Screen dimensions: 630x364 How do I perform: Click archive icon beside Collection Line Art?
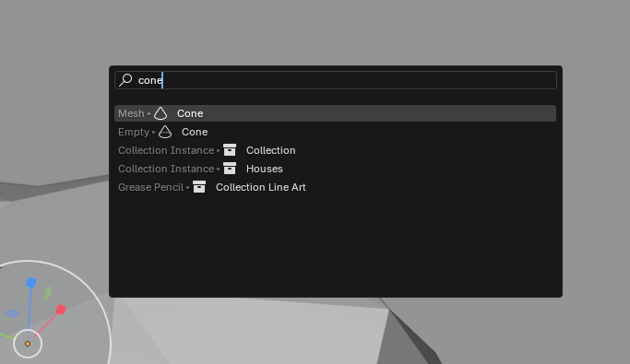tap(199, 187)
